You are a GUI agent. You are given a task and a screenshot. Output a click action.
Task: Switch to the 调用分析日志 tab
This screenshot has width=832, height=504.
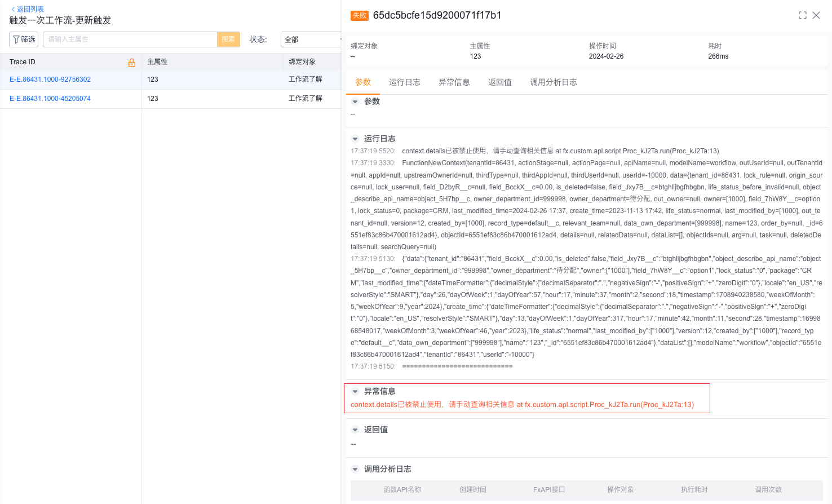553,82
